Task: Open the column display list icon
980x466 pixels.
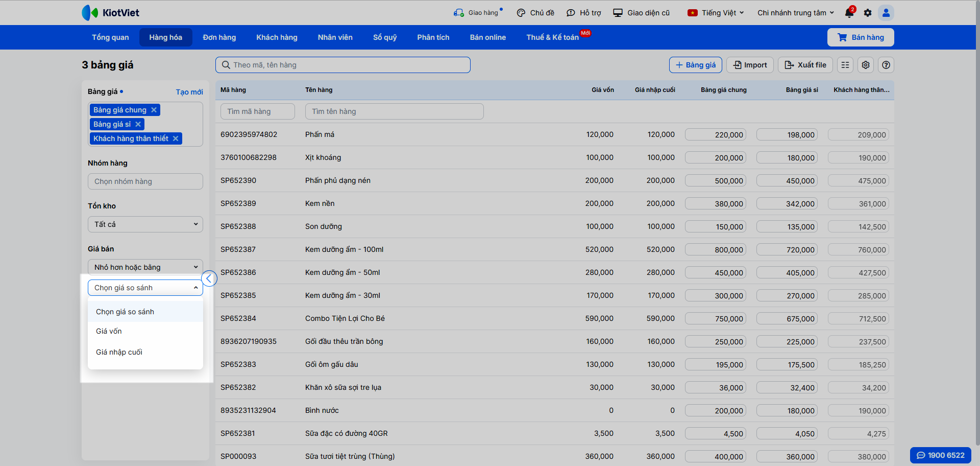Action: (845, 65)
